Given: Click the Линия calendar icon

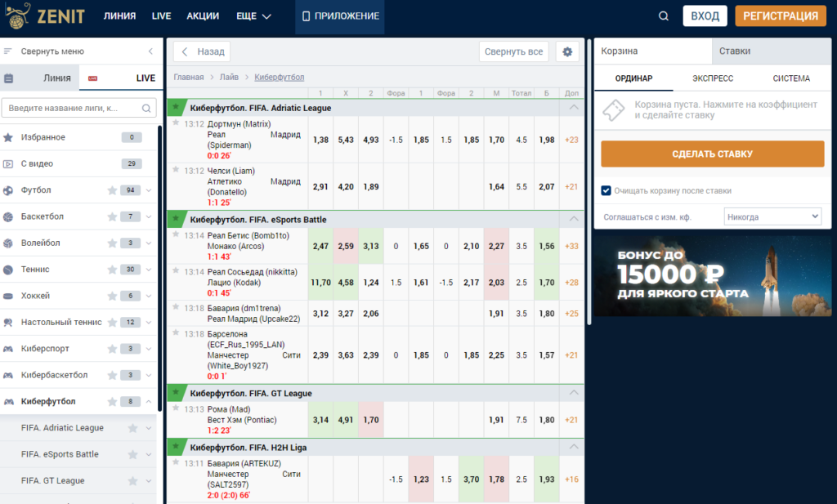Looking at the screenshot, I should tap(8, 78).
